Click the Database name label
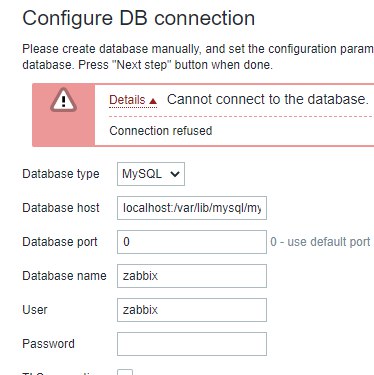The image size is (374, 375). (x=64, y=276)
